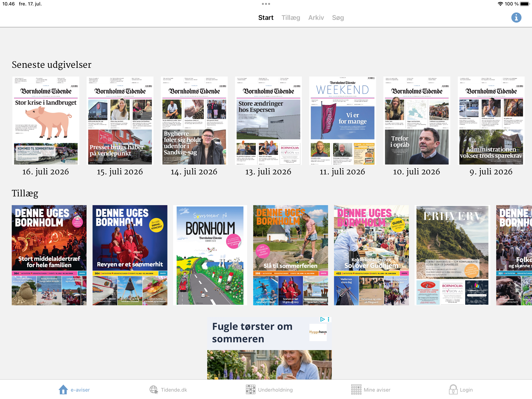Open the 13. juli 2026 newspaper cover
Viewport: 532px width, 399px height.
point(268,121)
